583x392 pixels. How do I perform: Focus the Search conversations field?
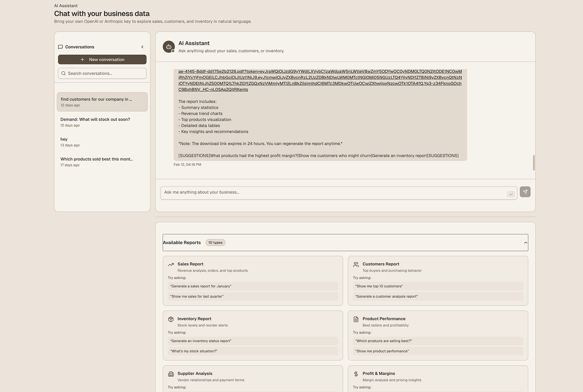102,74
